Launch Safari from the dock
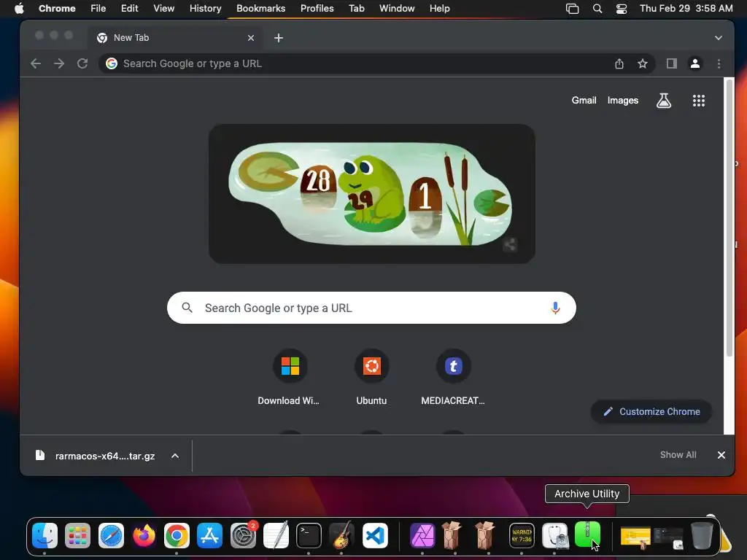747x560 pixels. pyautogui.click(x=111, y=535)
